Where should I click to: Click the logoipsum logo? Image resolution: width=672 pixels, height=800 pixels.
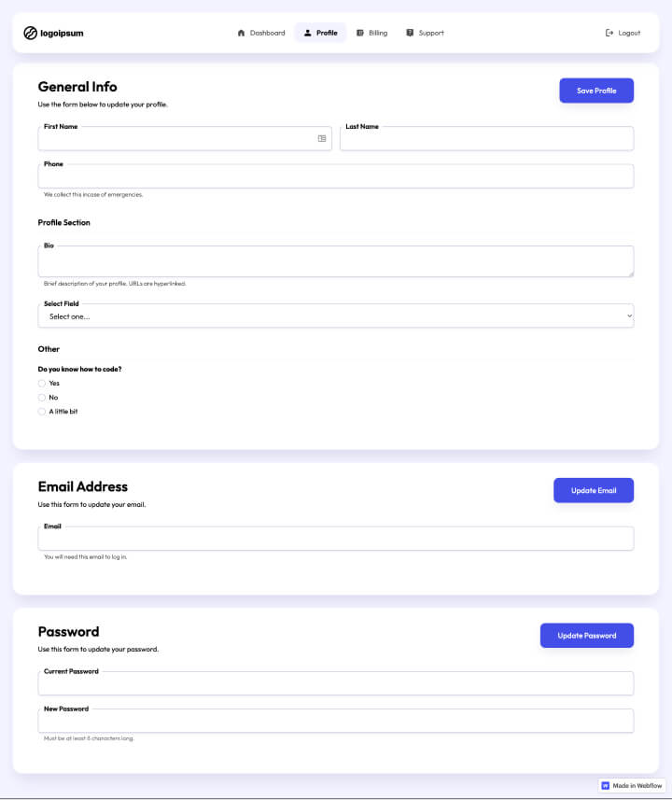point(53,33)
